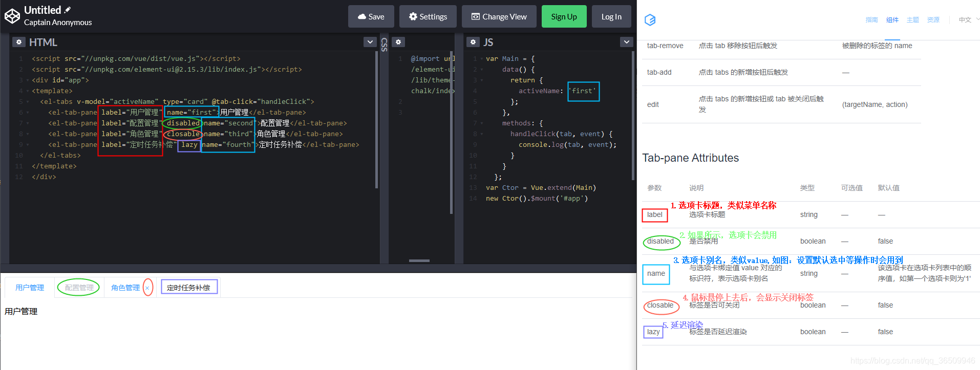Click the 可选值 column header
980x370 pixels.
coord(851,188)
